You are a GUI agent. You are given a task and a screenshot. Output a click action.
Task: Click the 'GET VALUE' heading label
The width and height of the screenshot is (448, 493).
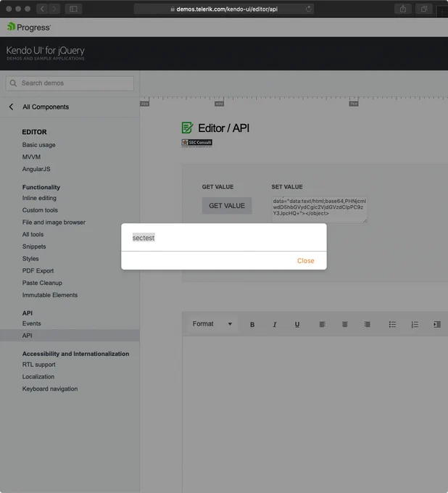click(217, 187)
